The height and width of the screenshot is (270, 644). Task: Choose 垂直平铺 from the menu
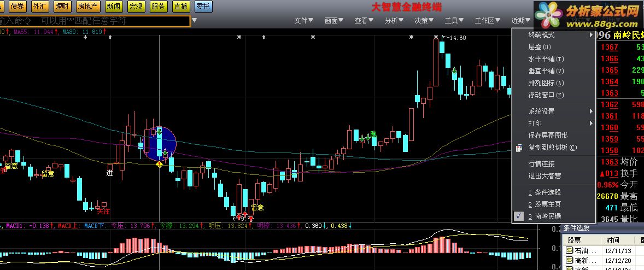(x=553, y=71)
